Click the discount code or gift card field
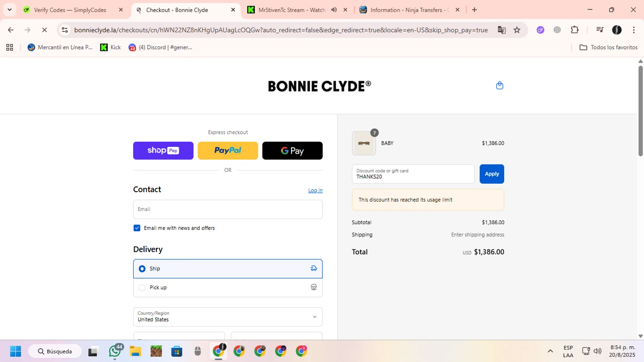 pyautogui.click(x=413, y=174)
